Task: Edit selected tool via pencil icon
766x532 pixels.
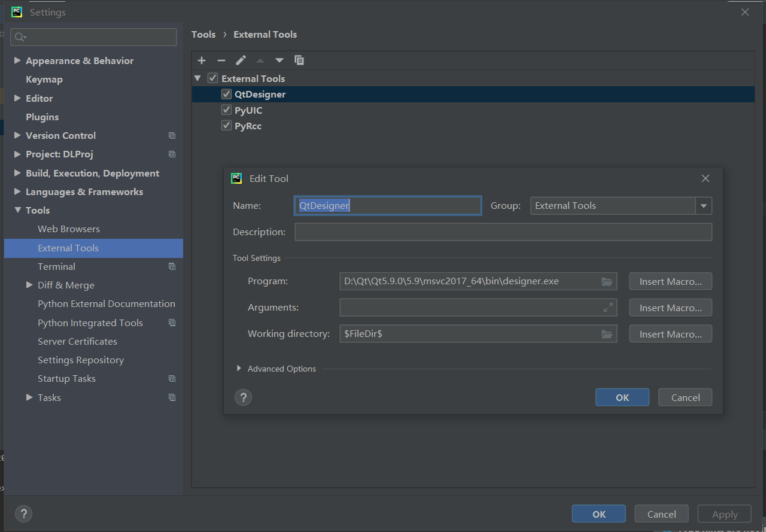Action: coord(241,60)
